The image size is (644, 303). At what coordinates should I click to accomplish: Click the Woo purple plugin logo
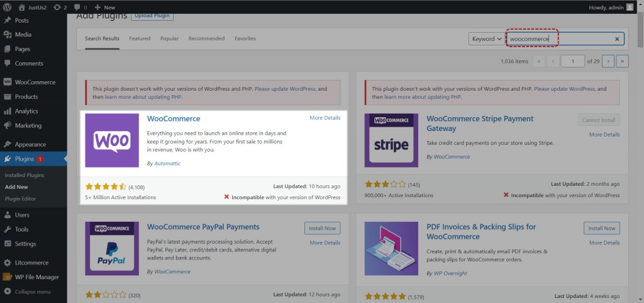pos(112,140)
